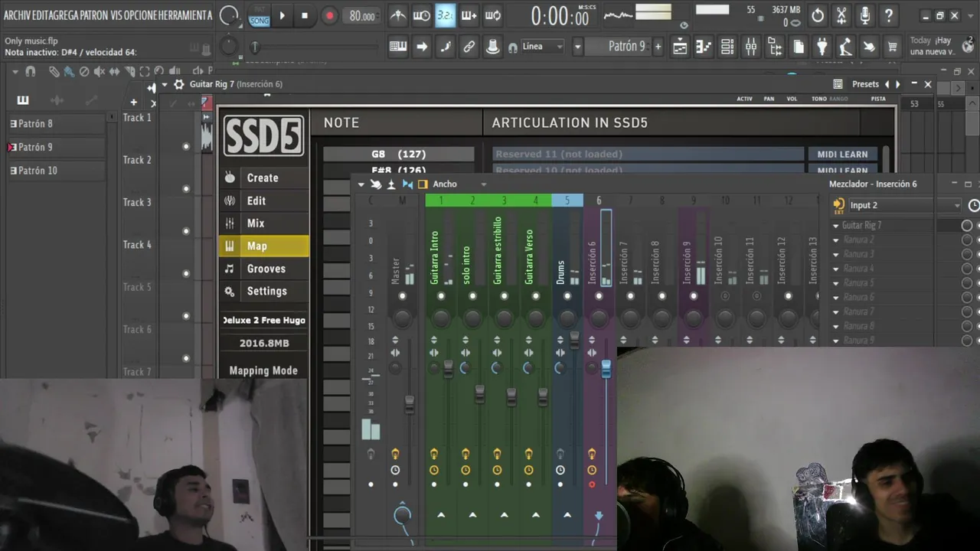
Task: Toggle PAT/SONG mode switch
Action: [259, 15]
